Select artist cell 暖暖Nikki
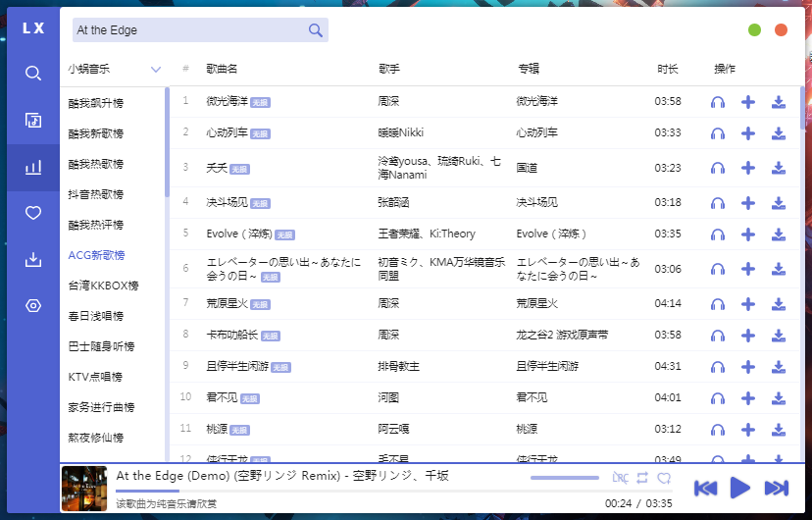The width and height of the screenshot is (812, 520). [401, 132]
